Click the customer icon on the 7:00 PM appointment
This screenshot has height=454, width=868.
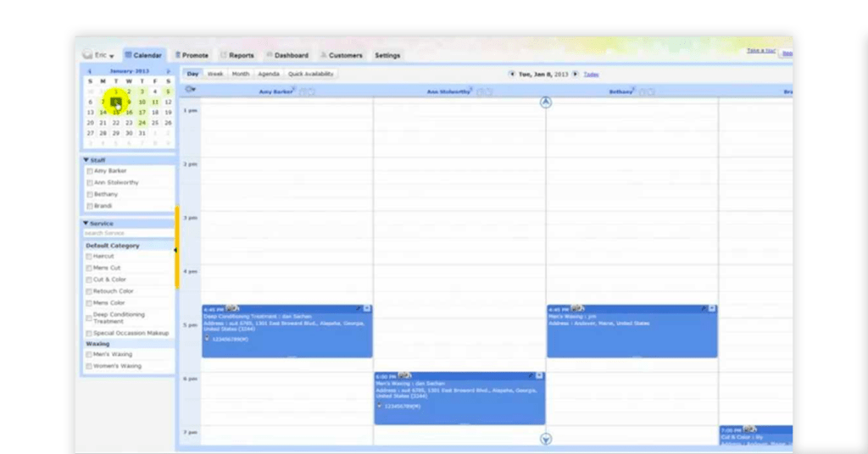750,429
